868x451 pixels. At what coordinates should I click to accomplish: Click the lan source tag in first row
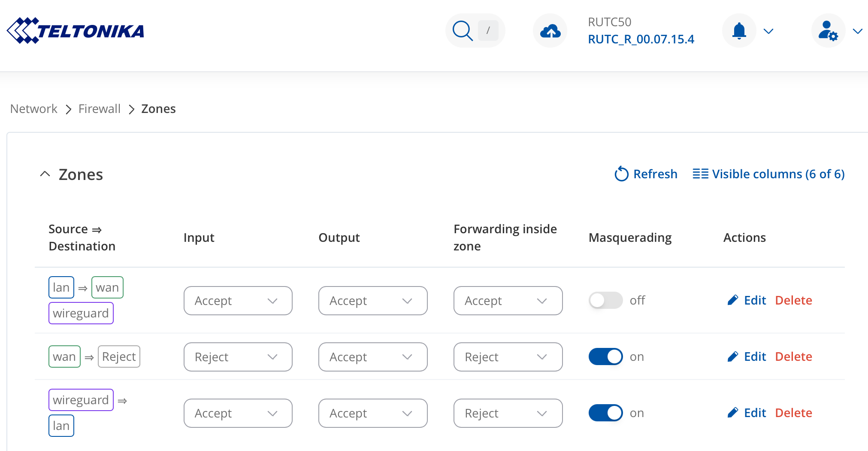tap(61, 287)
